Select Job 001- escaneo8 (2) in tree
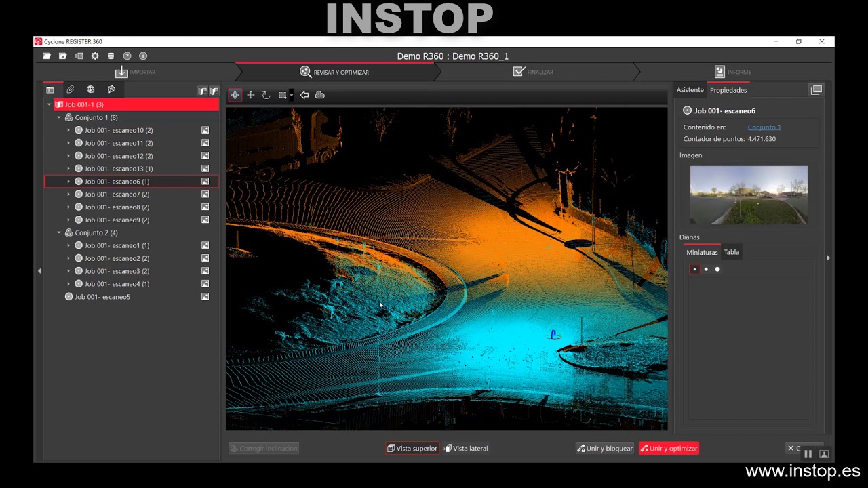The width and height of the screenshot is (868, 488). pos(117,207)
